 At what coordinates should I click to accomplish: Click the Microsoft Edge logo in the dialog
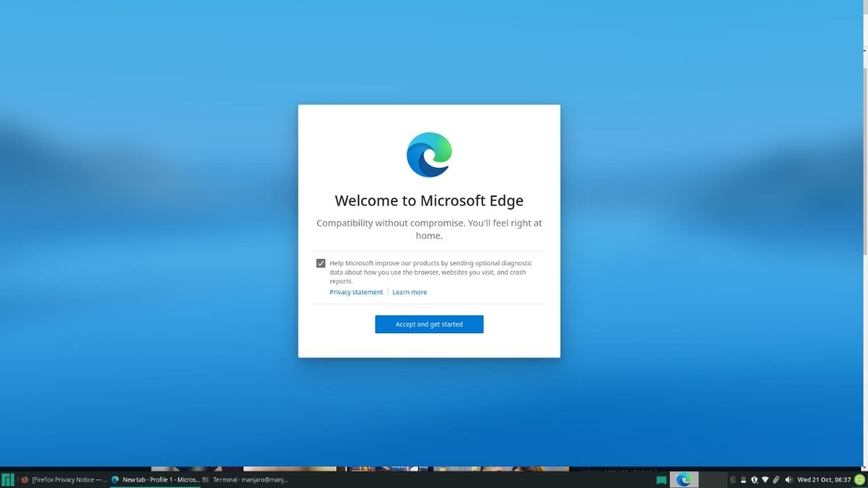(429, 153)
